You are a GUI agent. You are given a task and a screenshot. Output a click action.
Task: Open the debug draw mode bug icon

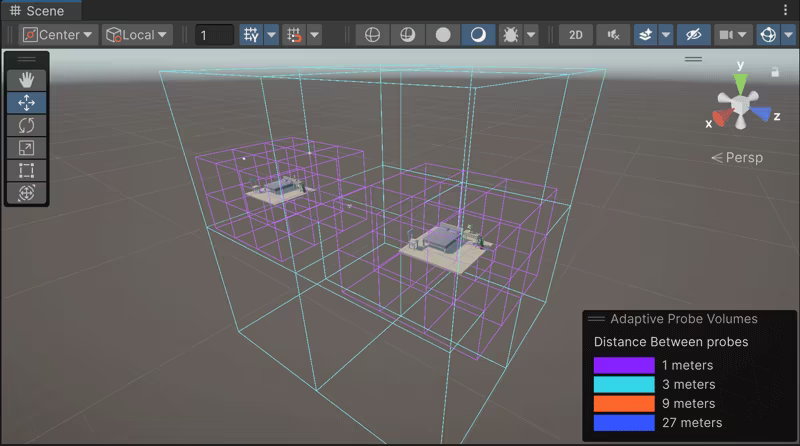tap(509, 35)
